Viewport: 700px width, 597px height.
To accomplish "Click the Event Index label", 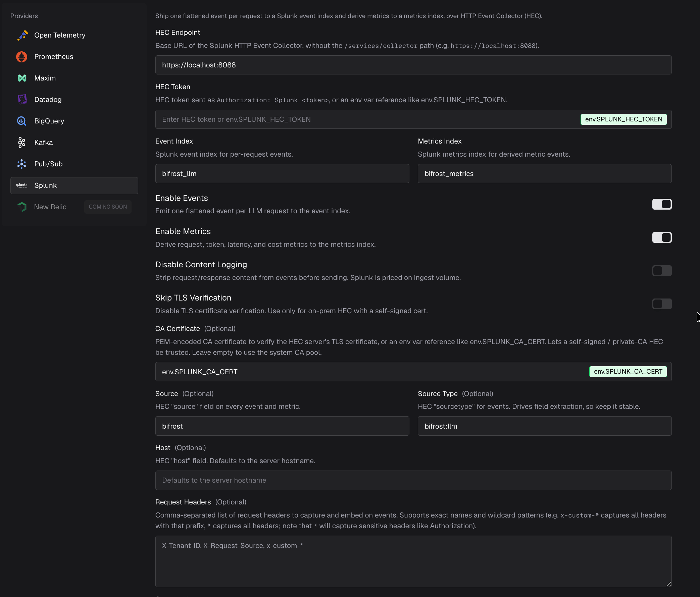I will 174,141.
